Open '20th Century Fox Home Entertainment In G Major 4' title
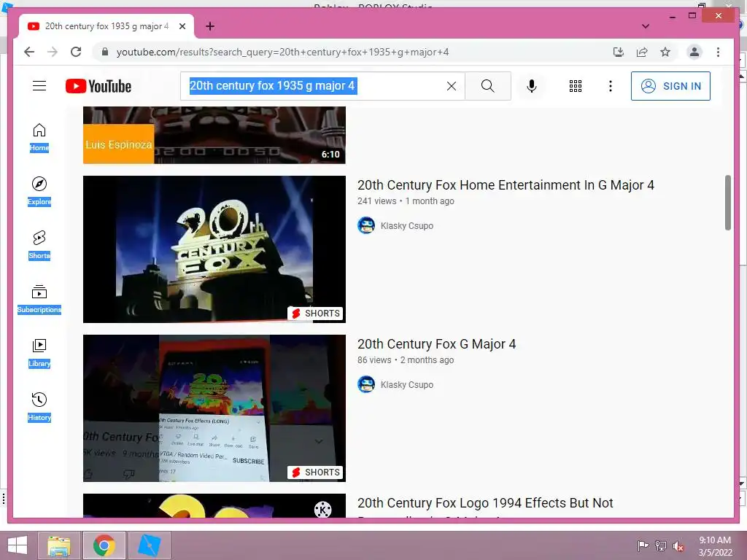The width and height of the screenshot is (747, 560). (x=506, y=184)
